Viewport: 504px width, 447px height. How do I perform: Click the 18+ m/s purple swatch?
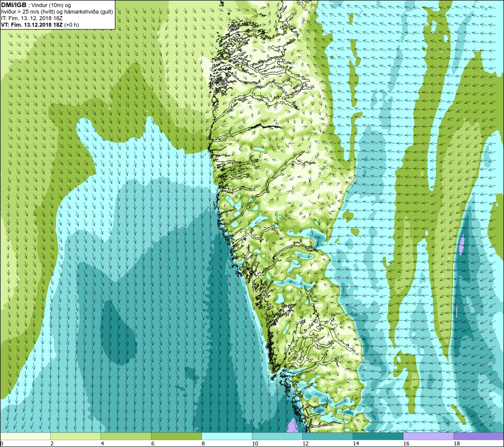(479, 436)
